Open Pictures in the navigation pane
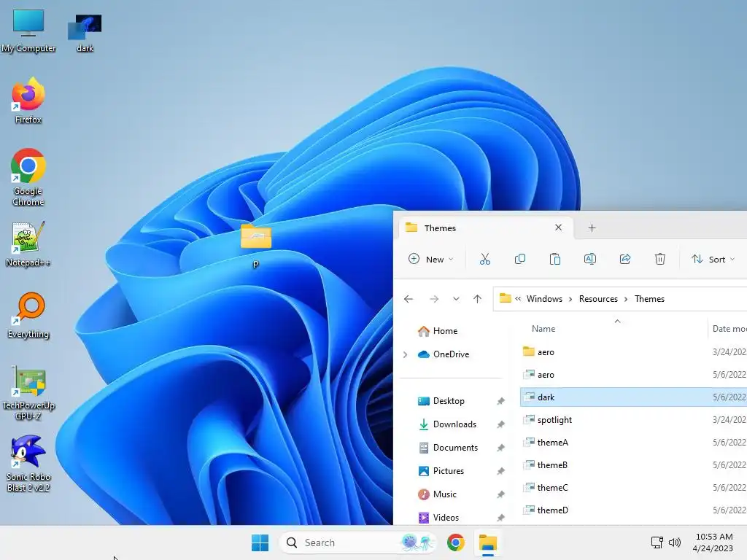747x560 pixels. 441,471
